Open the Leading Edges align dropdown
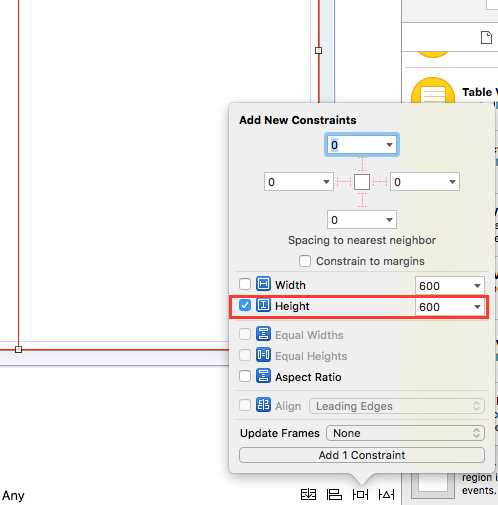 point(397,406)
